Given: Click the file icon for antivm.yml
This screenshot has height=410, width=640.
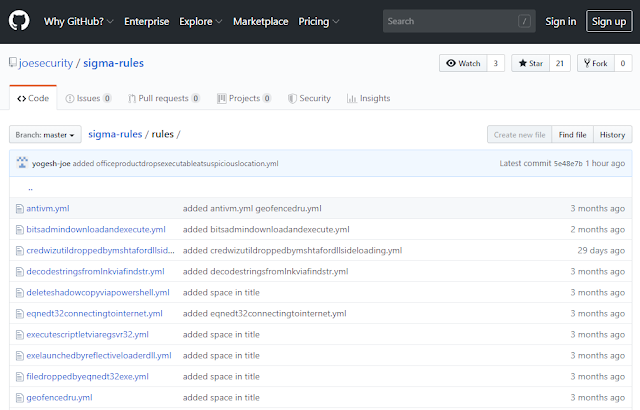Looking at the screenshot, I should [20, 209].
